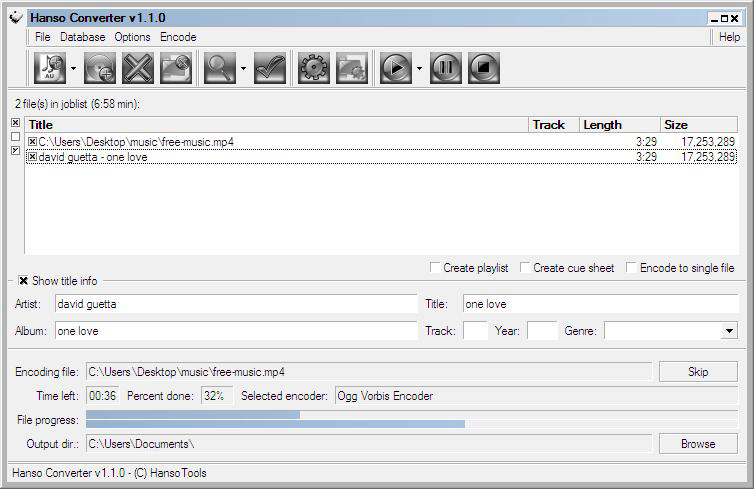Open the Help menu
Screen dimensions: 754x489
point(729,37)
